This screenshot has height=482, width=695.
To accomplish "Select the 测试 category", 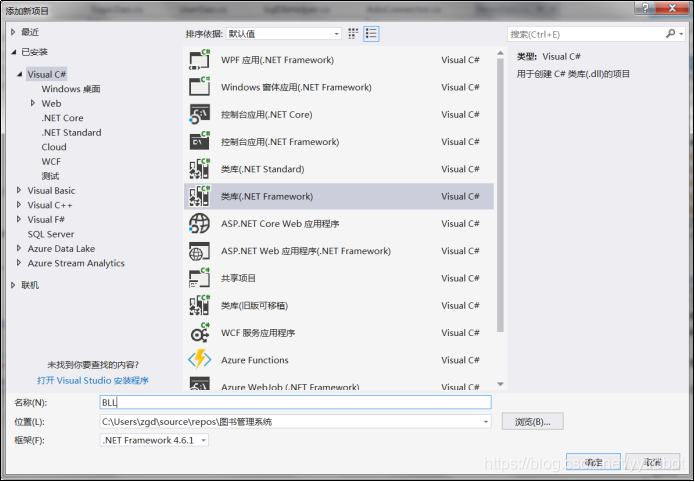I will (x=50, y=176).
